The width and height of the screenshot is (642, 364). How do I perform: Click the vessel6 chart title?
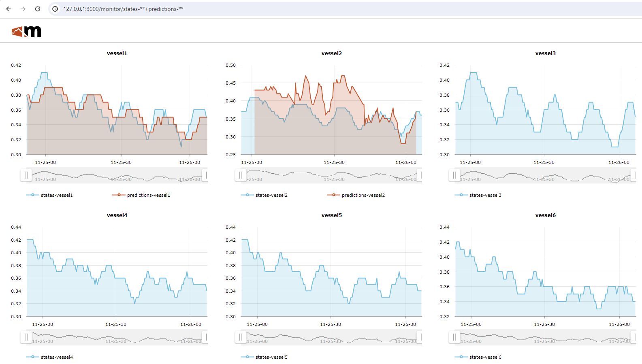coord(546,215)
